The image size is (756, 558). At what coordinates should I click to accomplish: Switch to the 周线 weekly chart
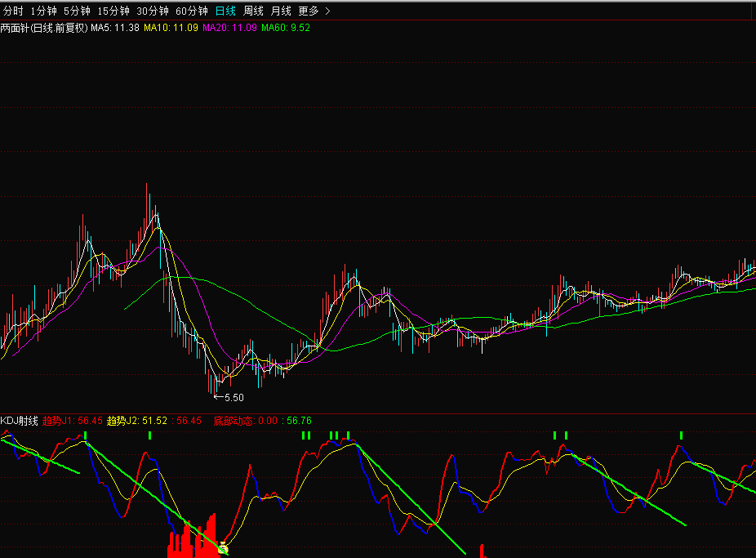(x=253, y=11)
